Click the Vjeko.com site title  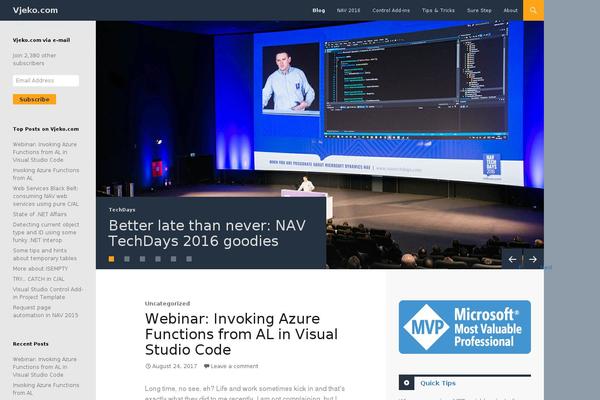click(x=35, y=10)
